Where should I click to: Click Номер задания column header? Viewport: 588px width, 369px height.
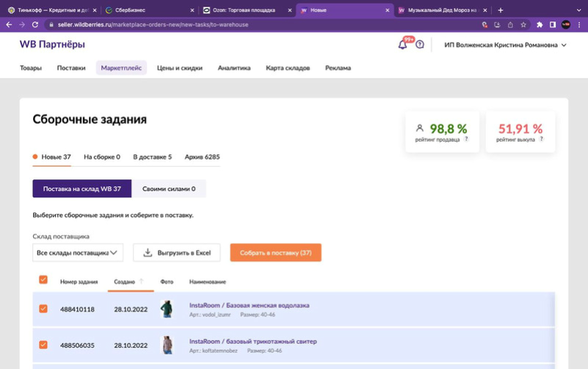79,282
